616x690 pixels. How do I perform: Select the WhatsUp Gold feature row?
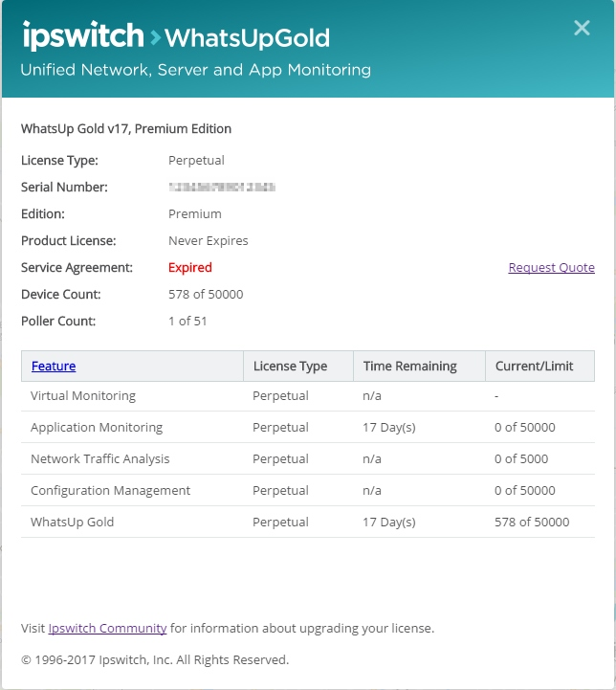pyautogui.click(x=72, y=523)
